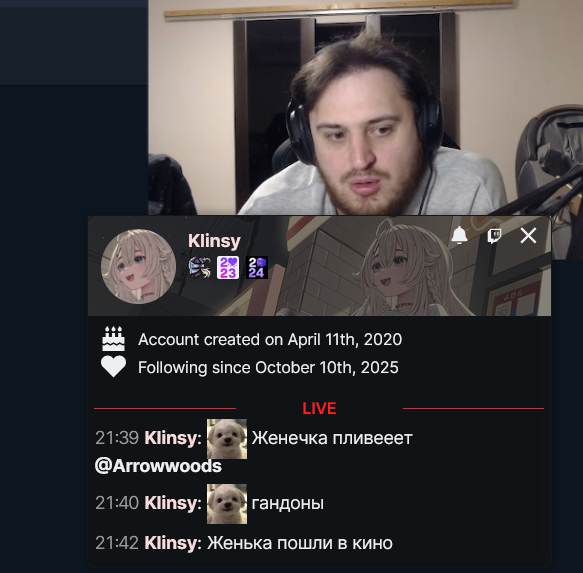This screenshot has width=583, height=573.
Task: Click Klinsy name in 21:42 message
Action: tap(171, 543)
